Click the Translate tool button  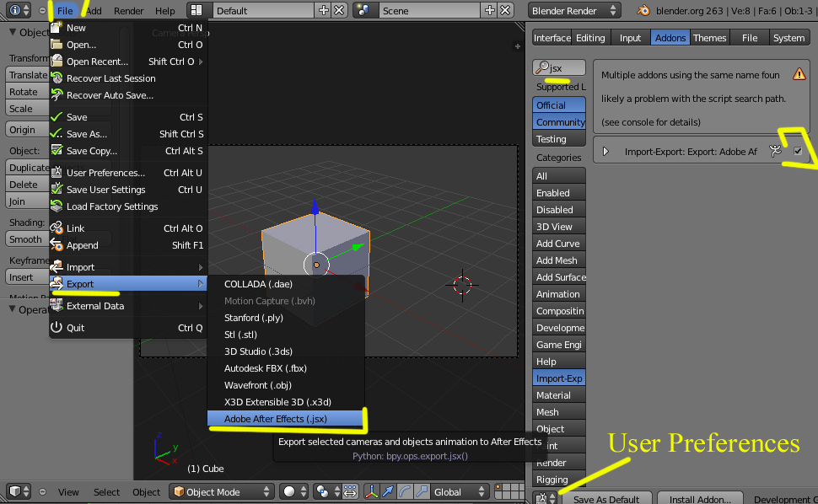pos(28,74)
